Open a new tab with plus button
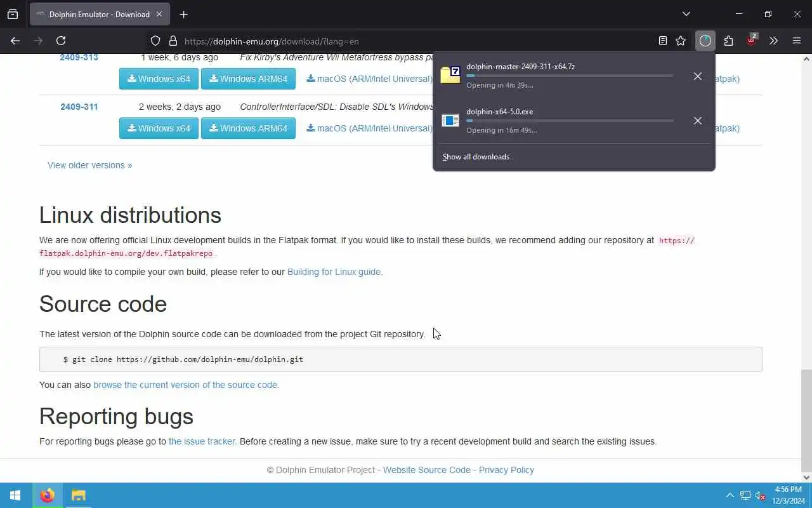Viewport: 812px width, 508px height. pos(183,14)
